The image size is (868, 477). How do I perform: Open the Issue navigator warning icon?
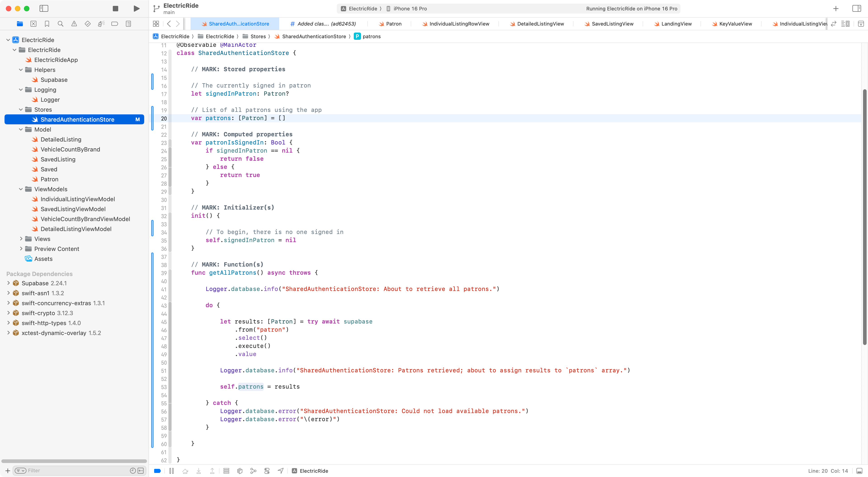pyautogui.click(x=74, y=24)
